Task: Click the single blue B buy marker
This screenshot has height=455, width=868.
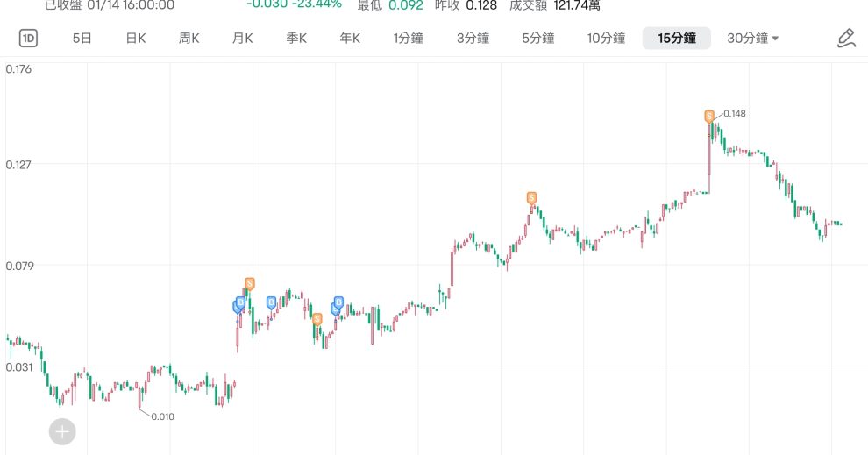Action: [x=271, y=302]
